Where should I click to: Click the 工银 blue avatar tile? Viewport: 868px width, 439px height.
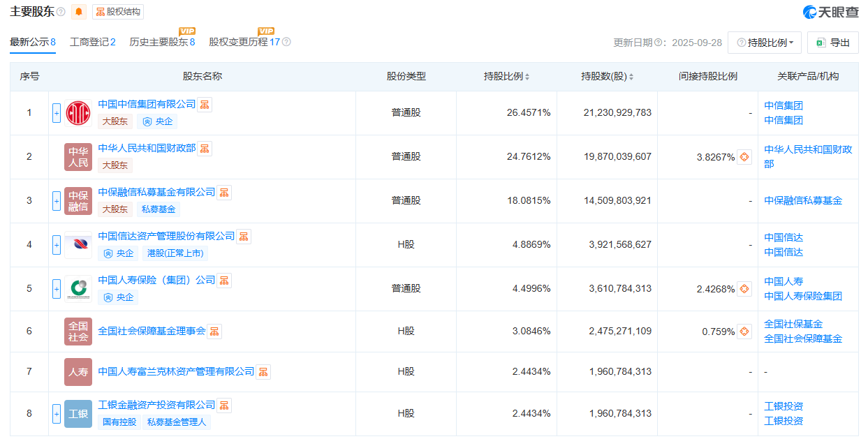click(x=78, y=414)
